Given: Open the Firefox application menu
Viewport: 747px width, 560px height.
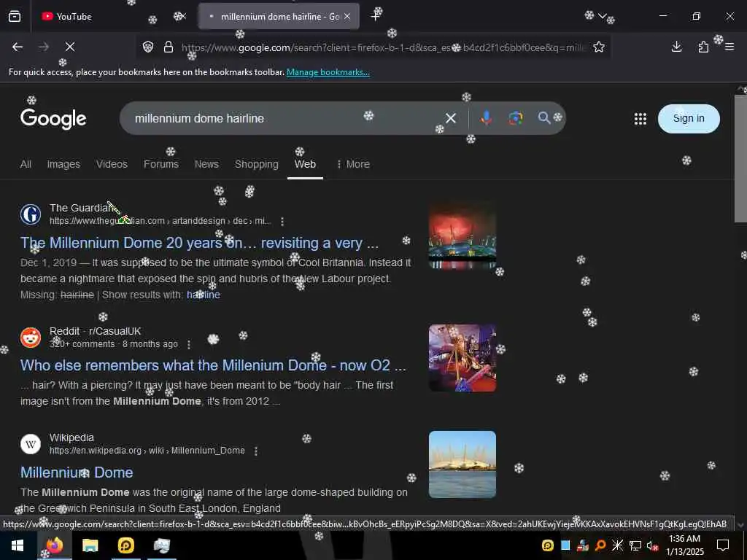Looking at the screenshot, I should (729, 47).
